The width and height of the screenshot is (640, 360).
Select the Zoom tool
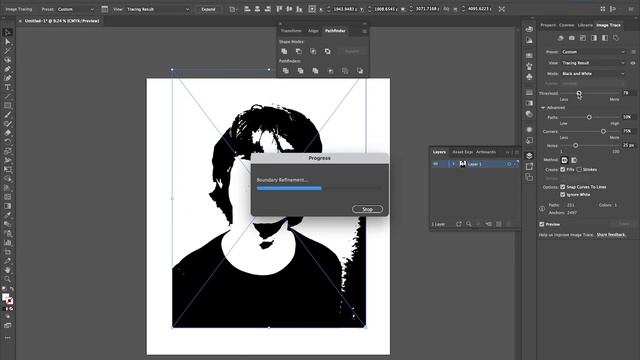[7, 279]
